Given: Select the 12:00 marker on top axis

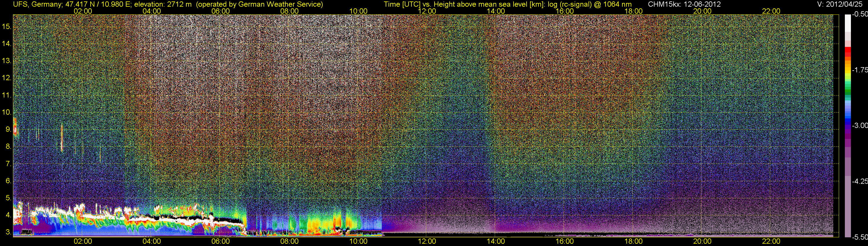Looking at the screenshot, I should point(427,11).
